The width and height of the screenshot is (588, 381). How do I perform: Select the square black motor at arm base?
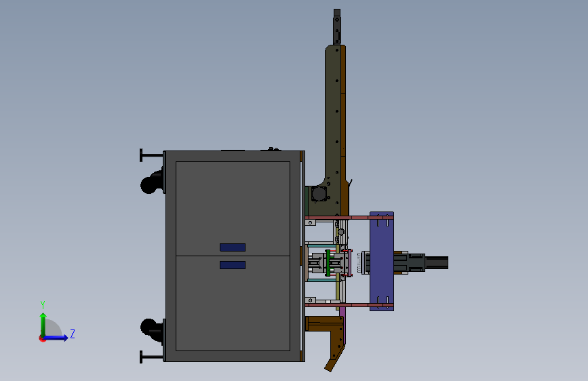(319, 194)
